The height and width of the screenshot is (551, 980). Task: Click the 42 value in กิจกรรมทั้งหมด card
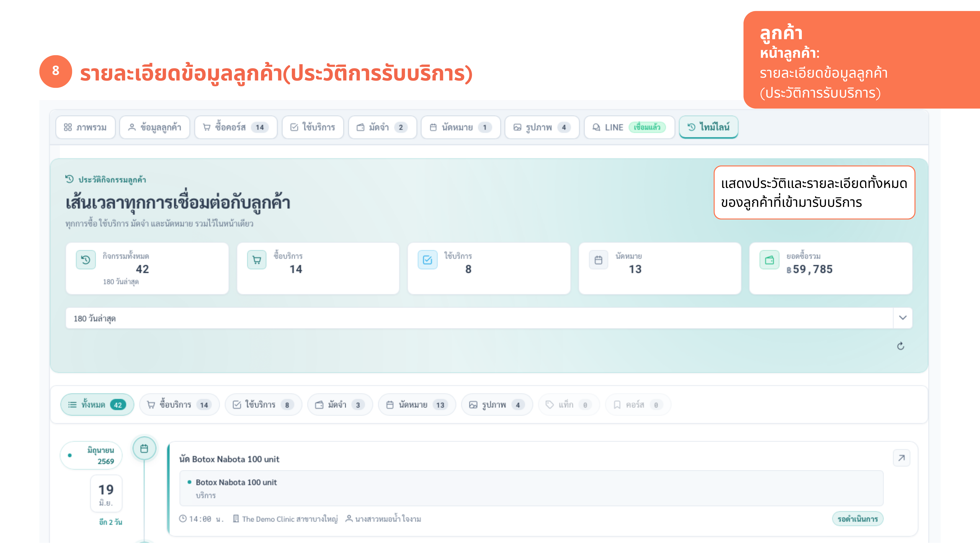click(142, 269)
